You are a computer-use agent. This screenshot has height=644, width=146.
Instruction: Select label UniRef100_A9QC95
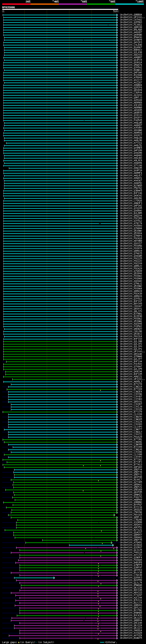131,168
